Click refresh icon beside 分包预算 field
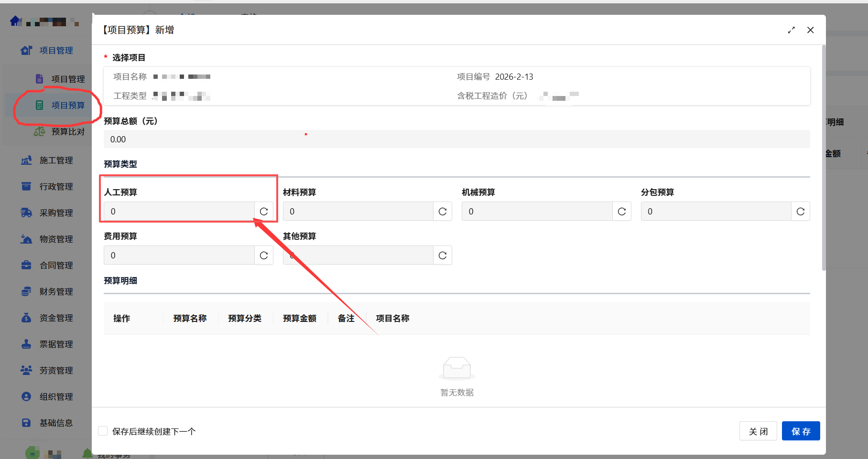This screenshot has height=459, width=868. (800, 212)
